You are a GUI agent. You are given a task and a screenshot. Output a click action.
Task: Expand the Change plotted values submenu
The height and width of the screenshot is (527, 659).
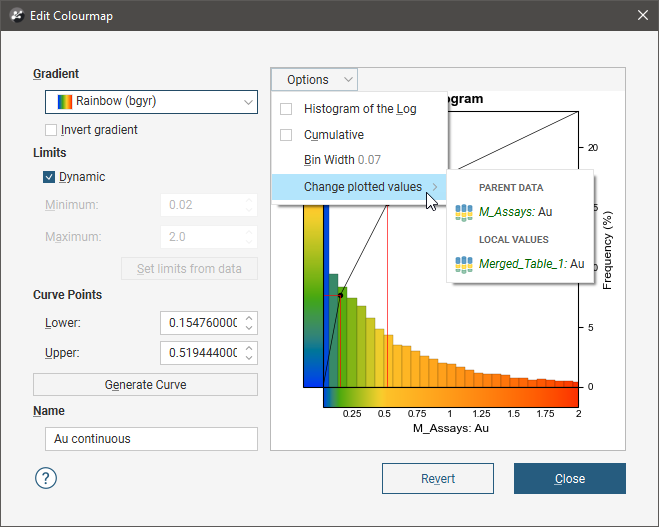[362, 187]
